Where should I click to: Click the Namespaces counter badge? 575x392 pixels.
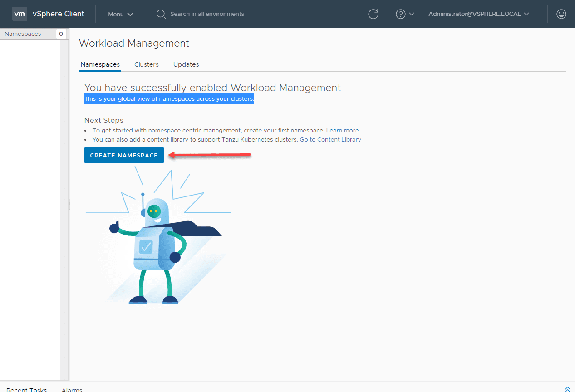coord(60,34)
